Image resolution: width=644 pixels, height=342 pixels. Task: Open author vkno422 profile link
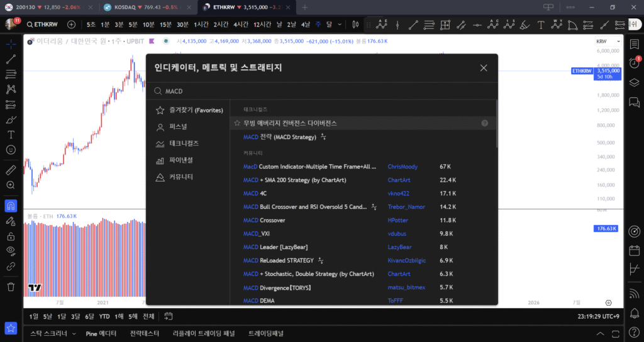[x=398, y=194]
